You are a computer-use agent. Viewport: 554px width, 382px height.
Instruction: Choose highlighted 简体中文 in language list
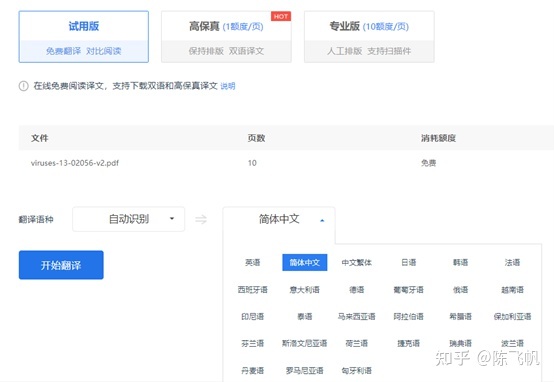pyautogui.click(x=305, y=263)
